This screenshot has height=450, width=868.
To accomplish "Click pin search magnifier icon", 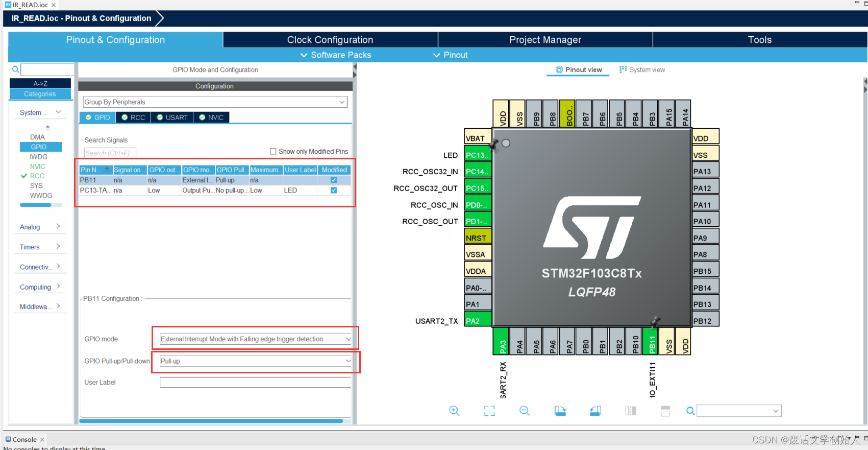I will (x=690, y=411).
